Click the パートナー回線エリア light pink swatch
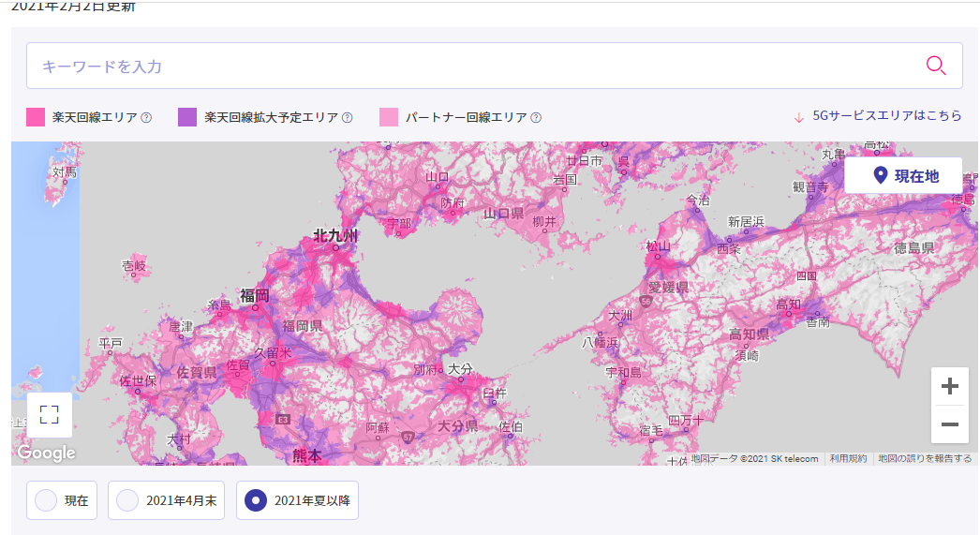 389,117
